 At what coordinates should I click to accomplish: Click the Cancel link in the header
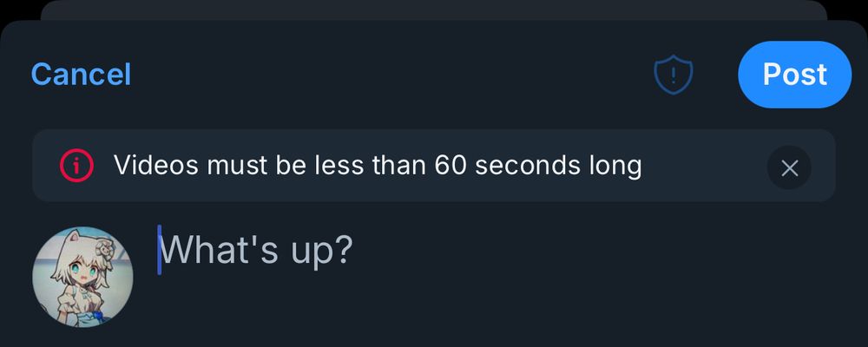click(81, 75)
